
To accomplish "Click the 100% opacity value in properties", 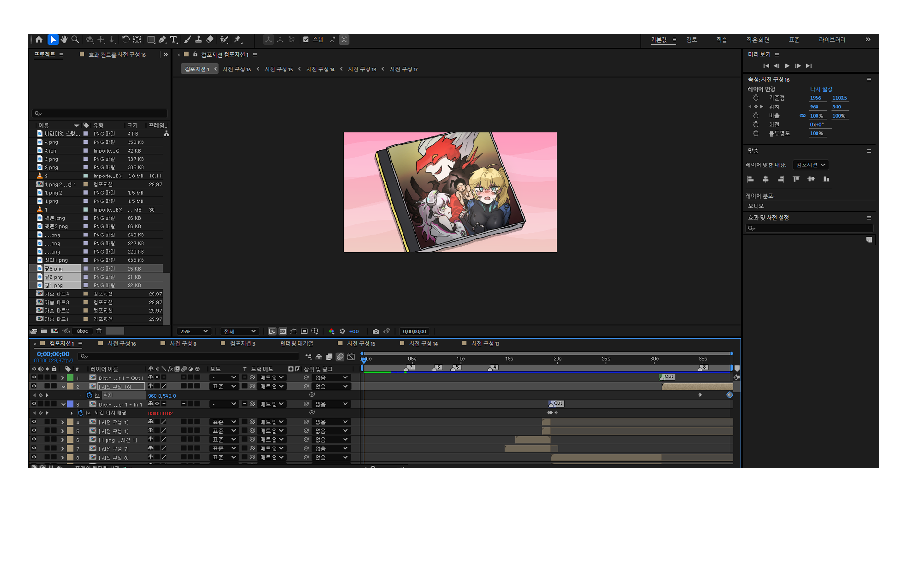I will 816,134.
